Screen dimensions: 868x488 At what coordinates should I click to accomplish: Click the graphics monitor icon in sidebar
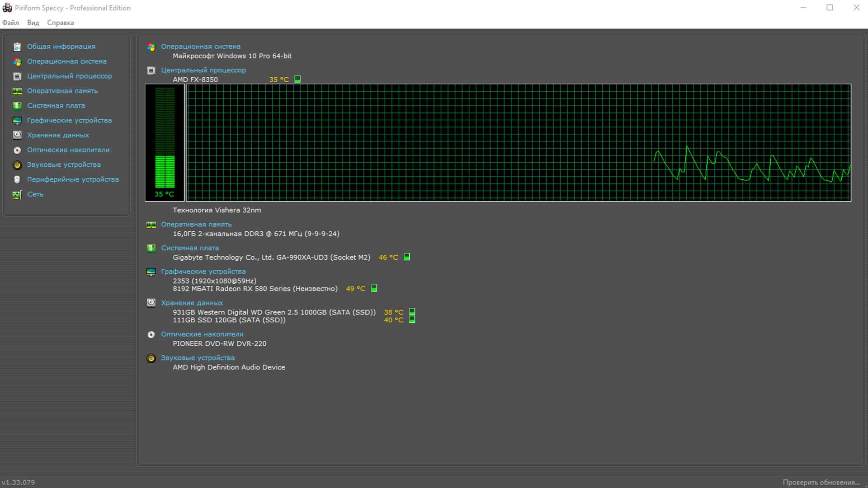click(17, 121)
